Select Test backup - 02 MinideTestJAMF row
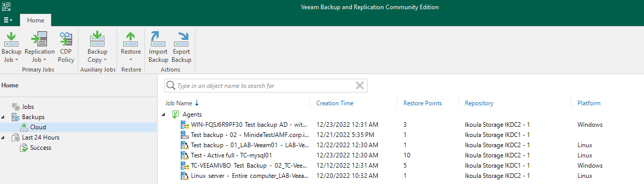This screenshot has width=644, height=184. click(400, 135)
